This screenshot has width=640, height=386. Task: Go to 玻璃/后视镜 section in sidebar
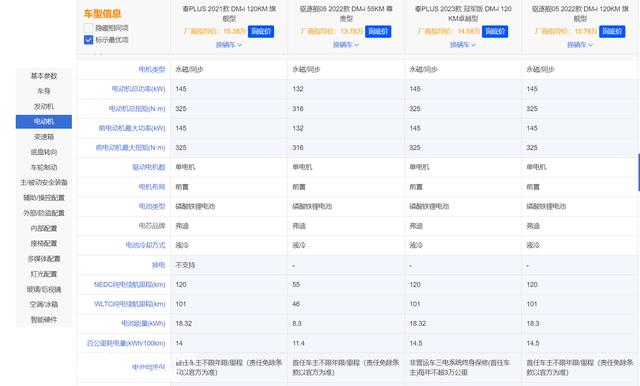[x=44, y=289]
